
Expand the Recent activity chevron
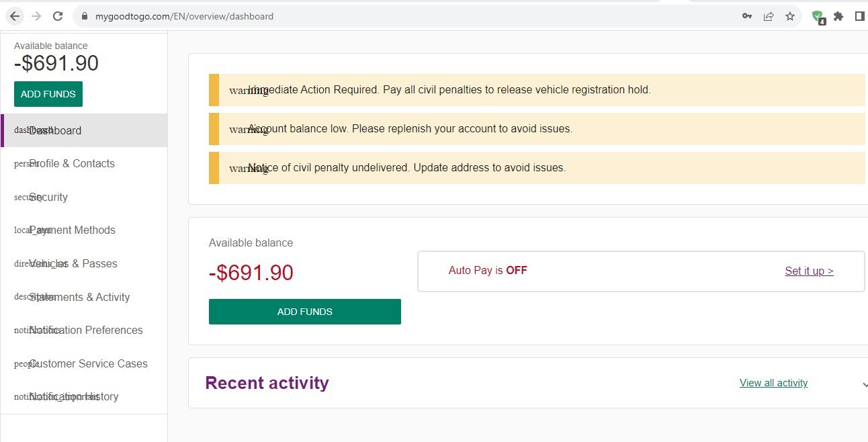coord(865,383)
